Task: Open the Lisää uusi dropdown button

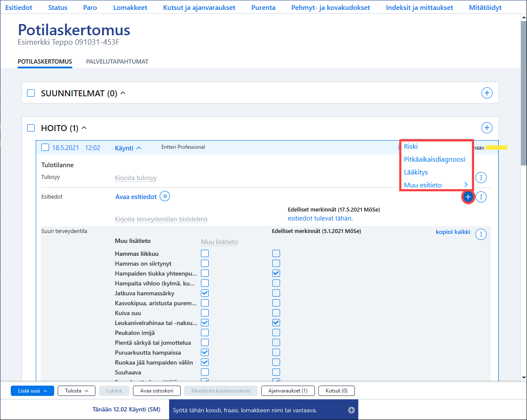Action: point(32,391)
